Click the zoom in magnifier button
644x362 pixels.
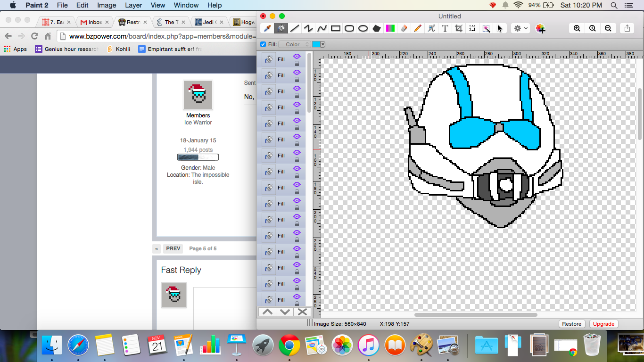pyautogui.click(x=577, y=28)
